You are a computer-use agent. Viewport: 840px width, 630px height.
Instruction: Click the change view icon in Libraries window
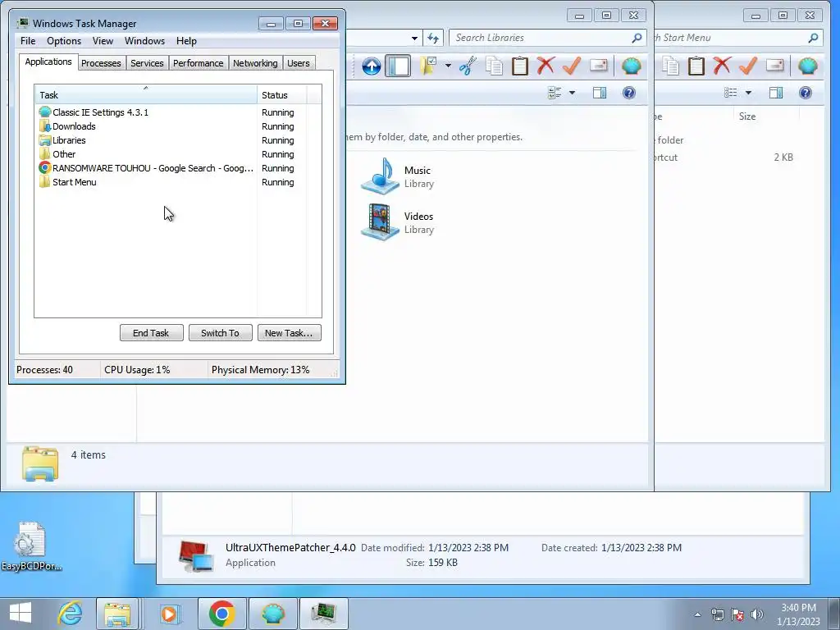[555, 94]
